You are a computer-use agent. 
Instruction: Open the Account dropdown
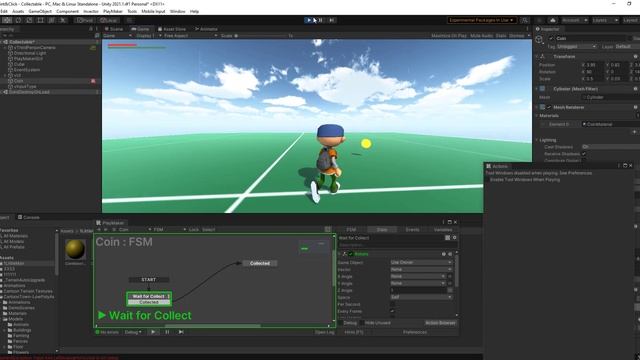pos(574,20)
